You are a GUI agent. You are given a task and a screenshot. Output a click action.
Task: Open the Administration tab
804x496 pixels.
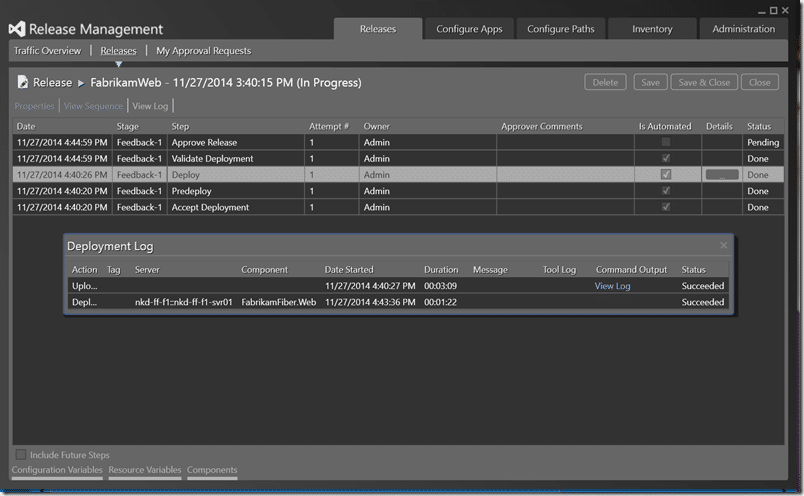pyautogui.click(x=743, y=29)
